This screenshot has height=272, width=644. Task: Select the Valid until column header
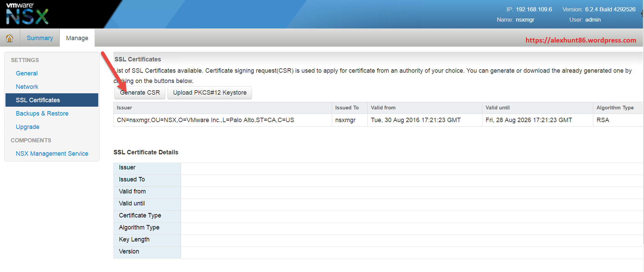(538, 108)
